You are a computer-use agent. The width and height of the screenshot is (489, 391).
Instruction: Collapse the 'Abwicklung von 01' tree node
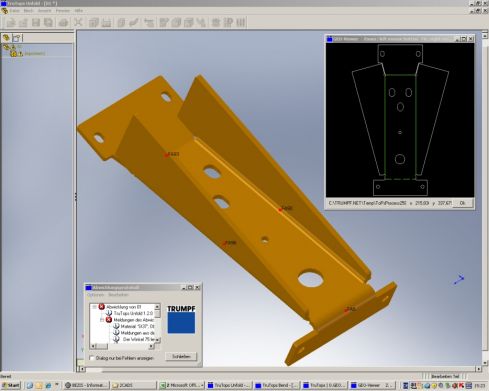94,307
